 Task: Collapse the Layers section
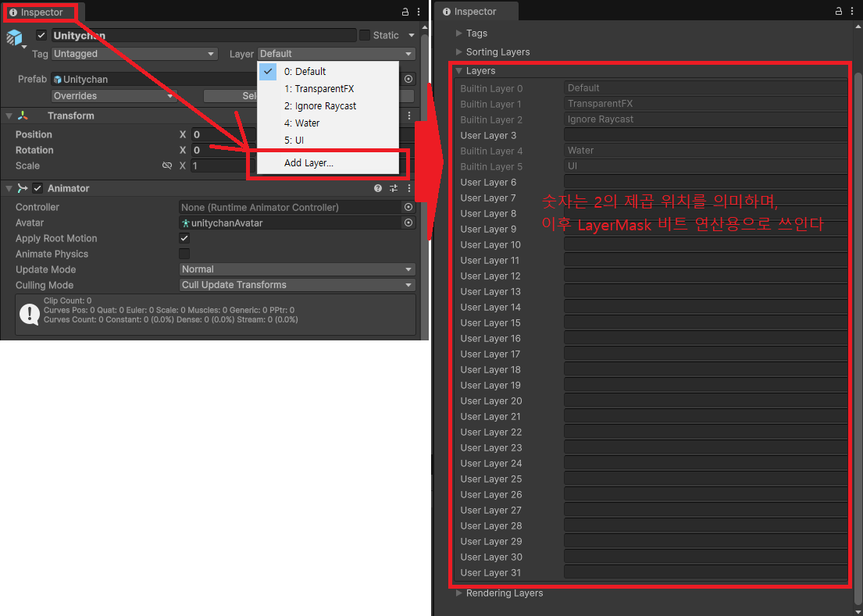[458, 70]
